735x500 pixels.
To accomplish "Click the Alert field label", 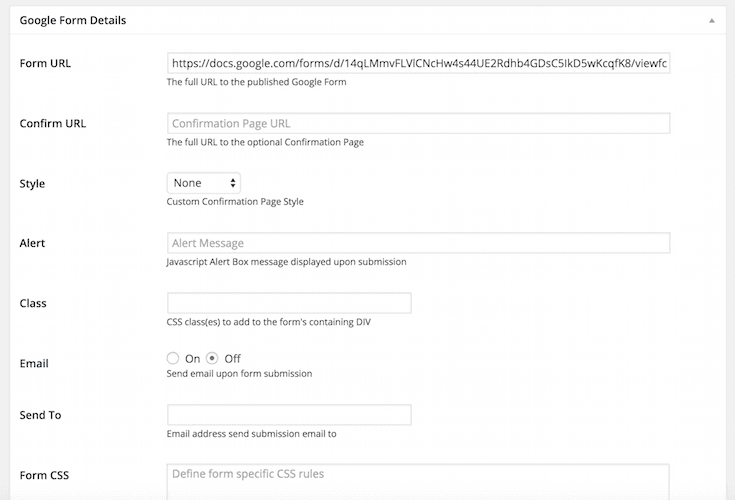I will [x=32, y=243].
